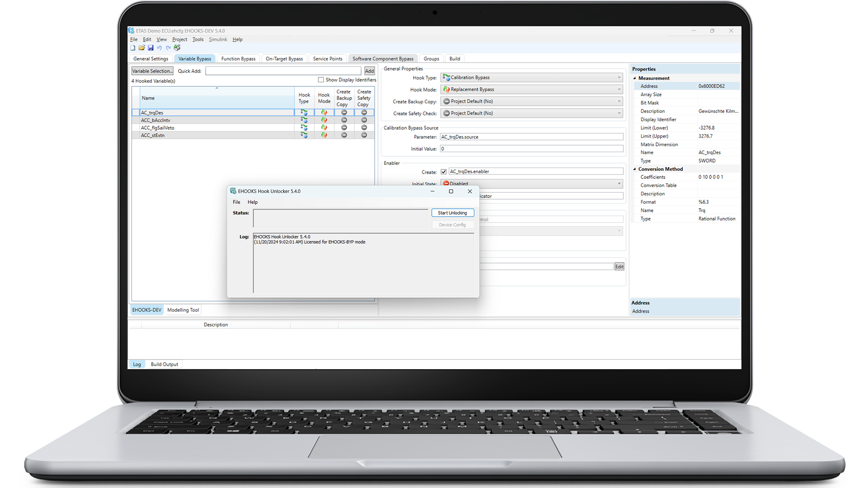
Task: Maximize the Hook Unlocker dialog
Action: (451, 191)
